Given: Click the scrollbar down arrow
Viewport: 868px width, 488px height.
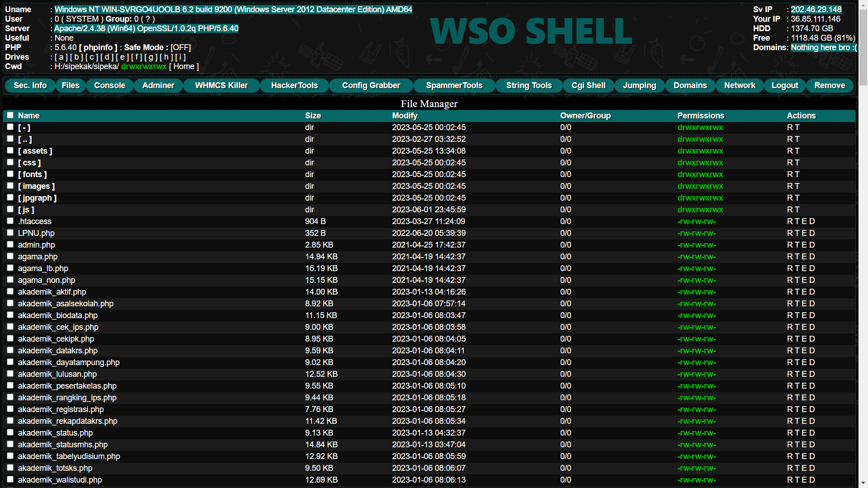Looking at the screenshot, I should 863,483.
